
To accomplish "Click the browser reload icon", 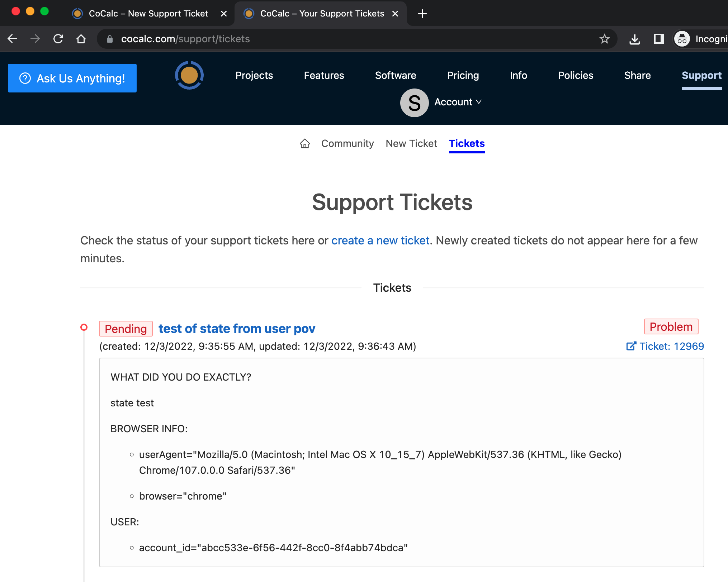I will point(58,39).
